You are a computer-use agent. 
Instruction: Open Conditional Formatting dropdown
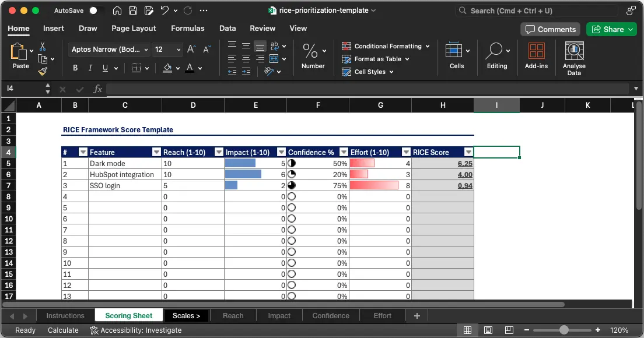386,46
